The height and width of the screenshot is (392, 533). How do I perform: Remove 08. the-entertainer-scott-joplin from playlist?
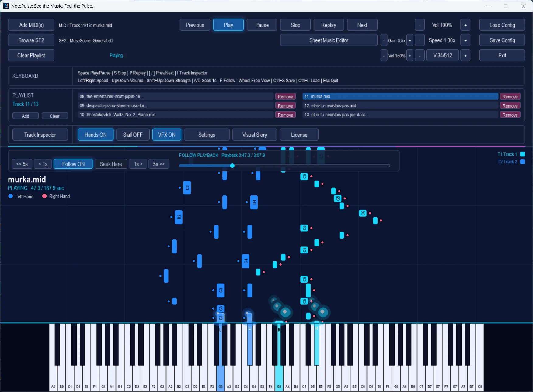click(285, 97)
